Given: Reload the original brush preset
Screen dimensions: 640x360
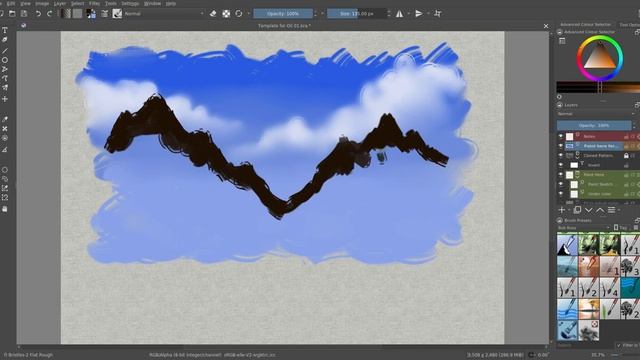Looking at the screenshot, I should click(239, 13).
